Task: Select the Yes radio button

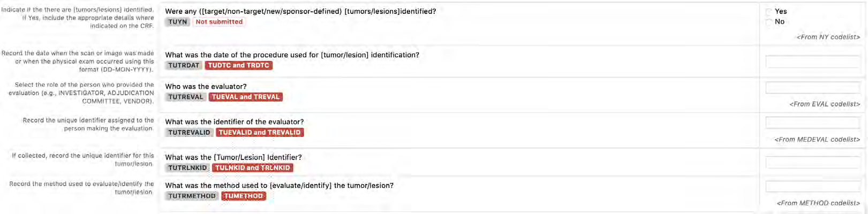Action: [769, 12]
